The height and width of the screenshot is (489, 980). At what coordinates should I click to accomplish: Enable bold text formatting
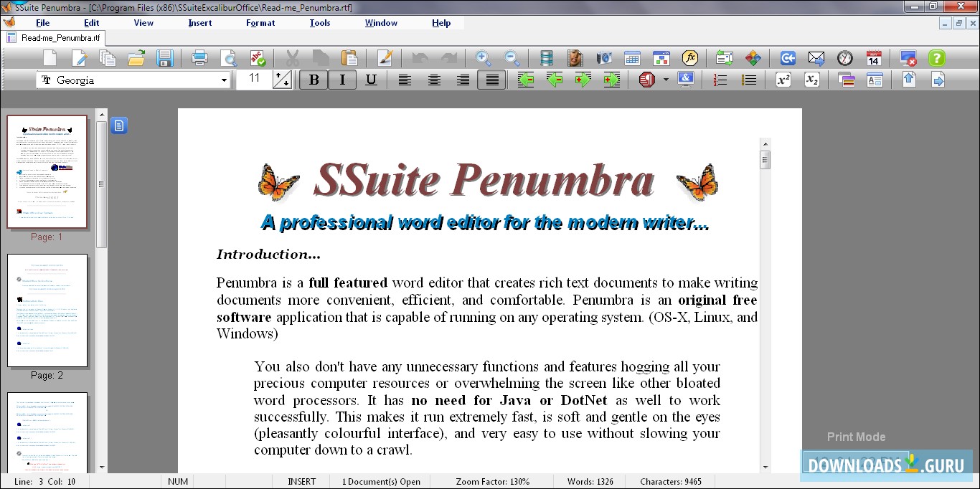[x=314, y=80]
